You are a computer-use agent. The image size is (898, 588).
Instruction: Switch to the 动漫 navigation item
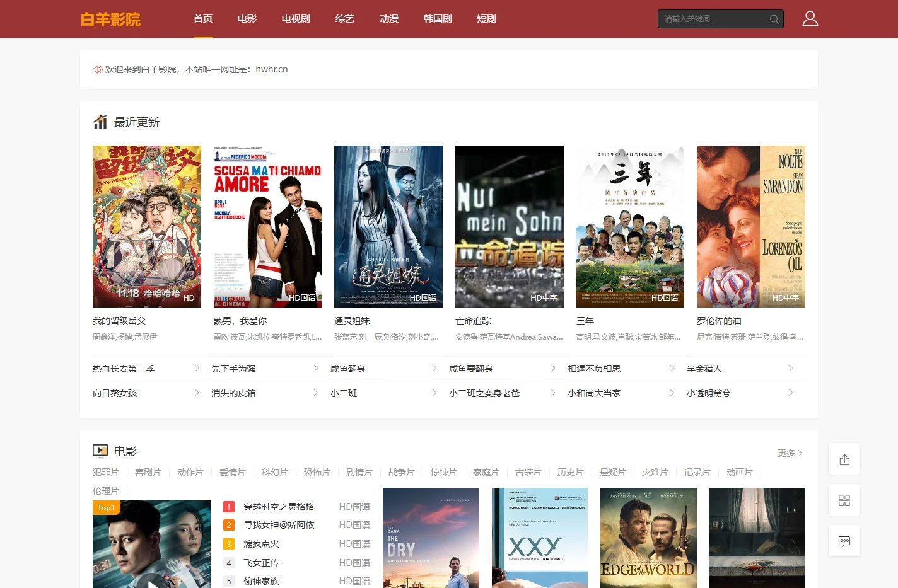(x=389, y=19)
